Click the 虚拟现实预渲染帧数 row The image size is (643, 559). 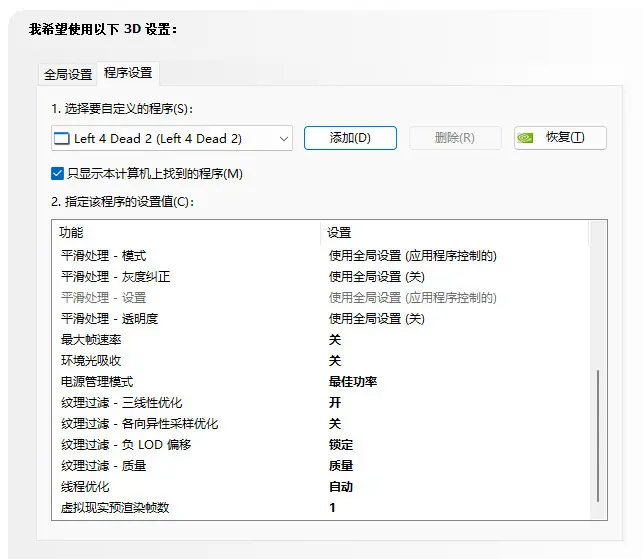(115, 507)
